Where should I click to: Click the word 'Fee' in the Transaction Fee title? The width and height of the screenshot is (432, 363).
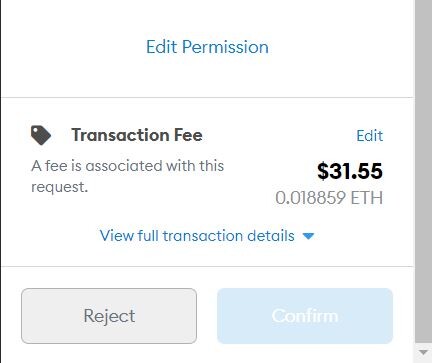coord(188,135)
